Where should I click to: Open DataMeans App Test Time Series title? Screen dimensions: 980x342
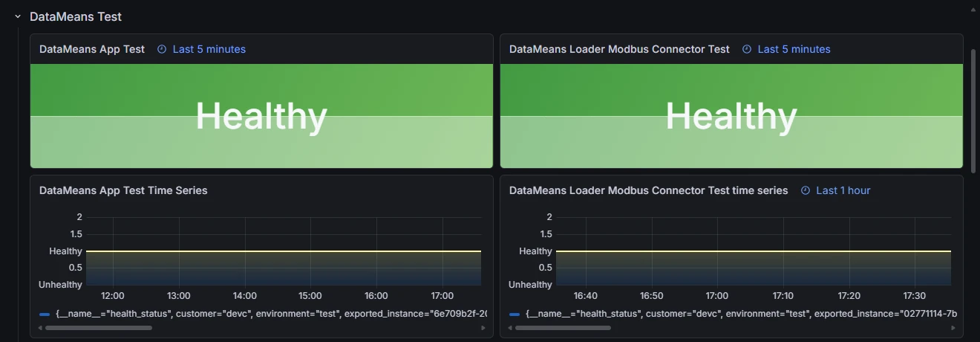click(123, 190)
